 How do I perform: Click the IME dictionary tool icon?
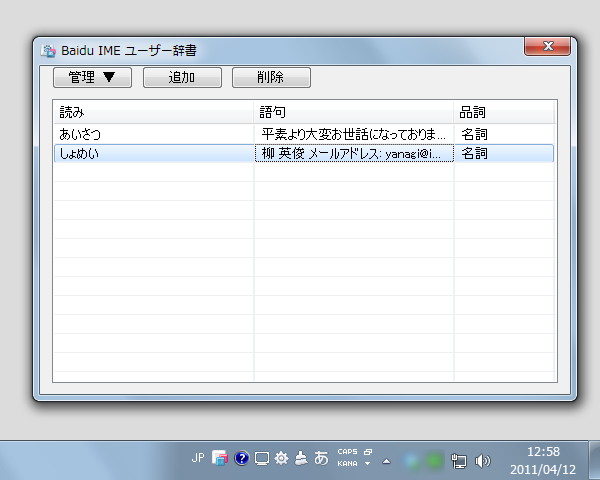pos(301,458)
